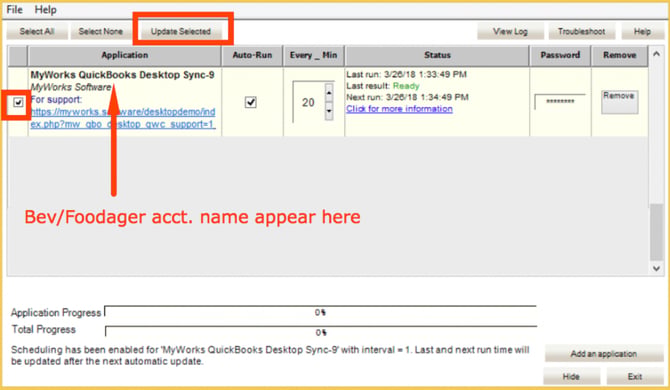Click the Ready status text

coord(406,86)
